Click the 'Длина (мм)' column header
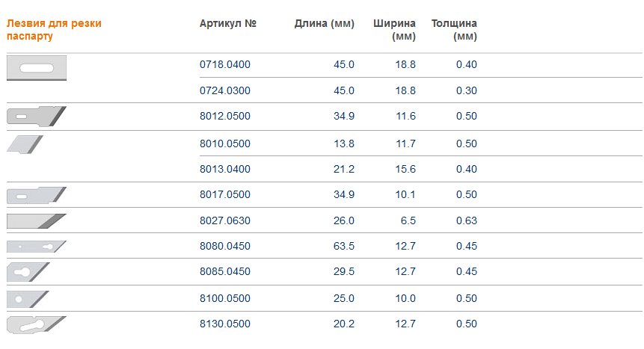This screenshot has width=644, height=349. (325, 23)
